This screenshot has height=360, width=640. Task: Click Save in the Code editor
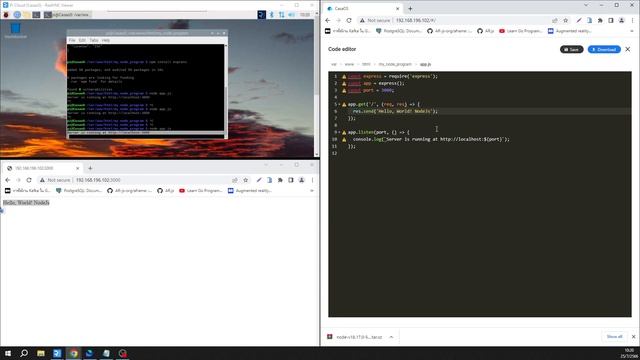click(x=571, y=49)
